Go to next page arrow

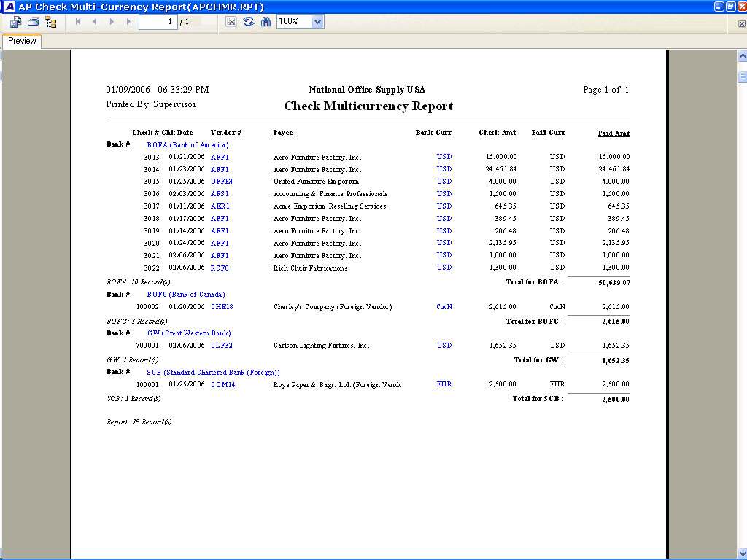click(112, 22)
